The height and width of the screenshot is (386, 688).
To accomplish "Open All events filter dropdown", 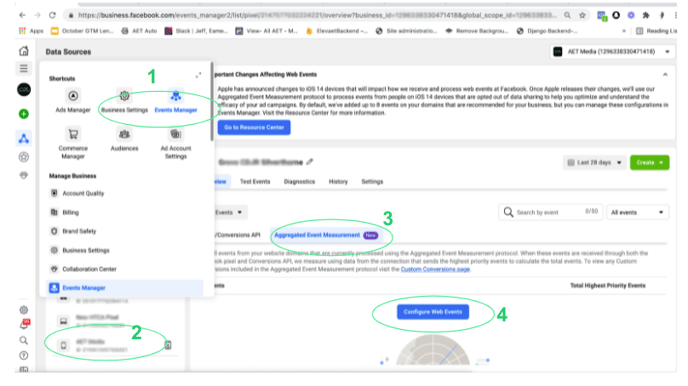I will [637, 212].
